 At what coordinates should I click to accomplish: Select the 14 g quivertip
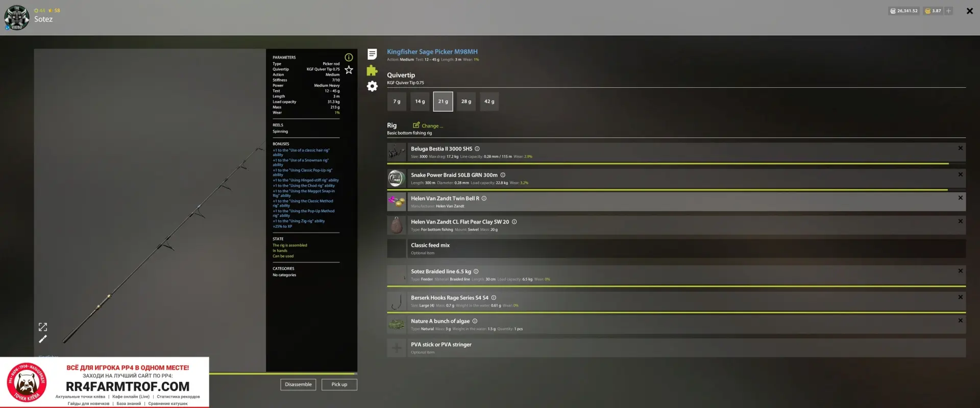420,101
